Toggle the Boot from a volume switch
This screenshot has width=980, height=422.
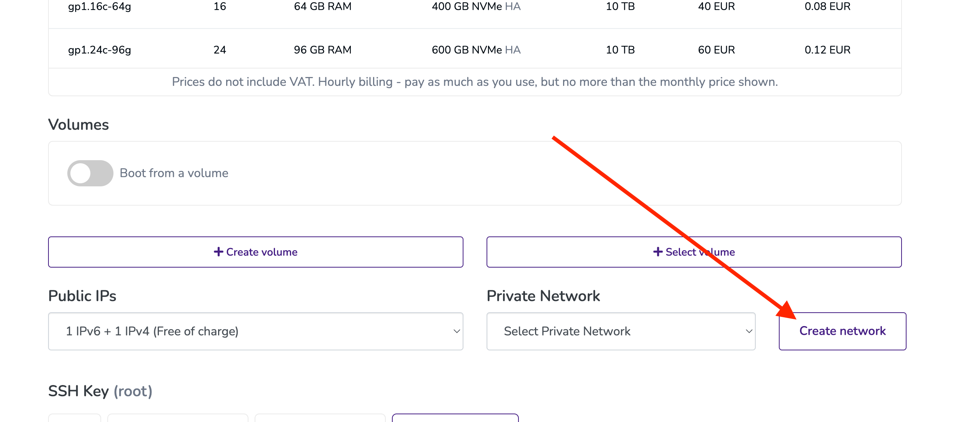point(90,173)
